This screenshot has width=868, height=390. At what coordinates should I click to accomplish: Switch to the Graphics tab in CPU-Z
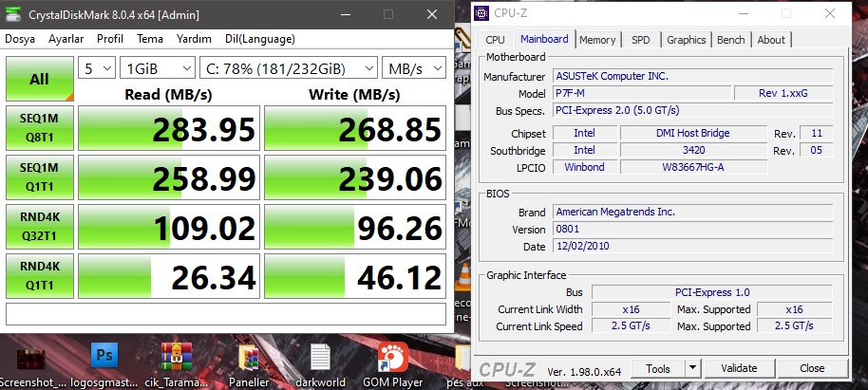[687, 40]
